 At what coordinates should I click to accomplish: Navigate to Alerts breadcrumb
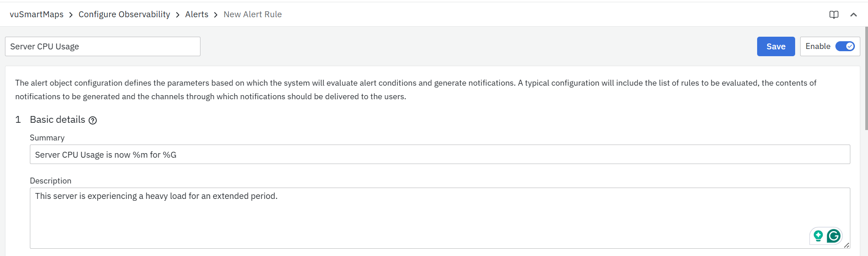tap(196, 14)
